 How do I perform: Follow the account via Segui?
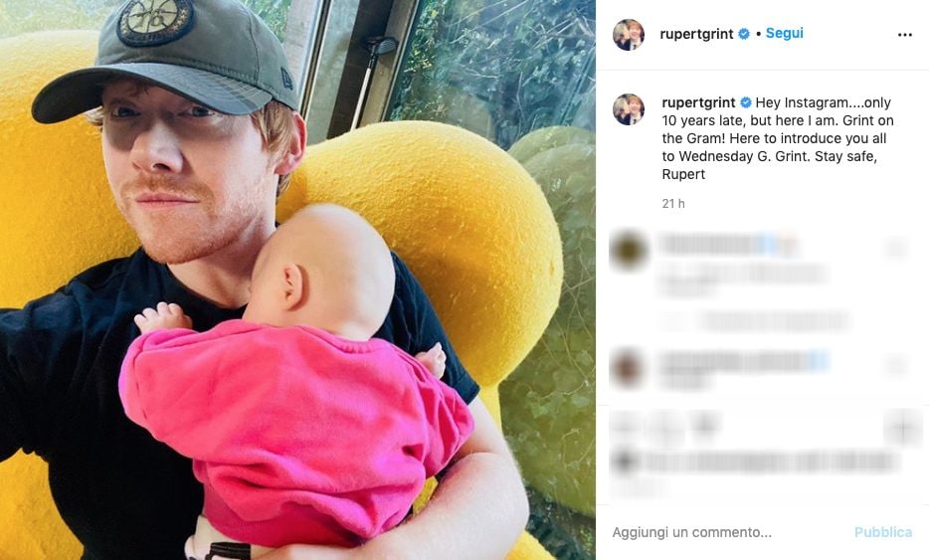(x=785, y=33)
